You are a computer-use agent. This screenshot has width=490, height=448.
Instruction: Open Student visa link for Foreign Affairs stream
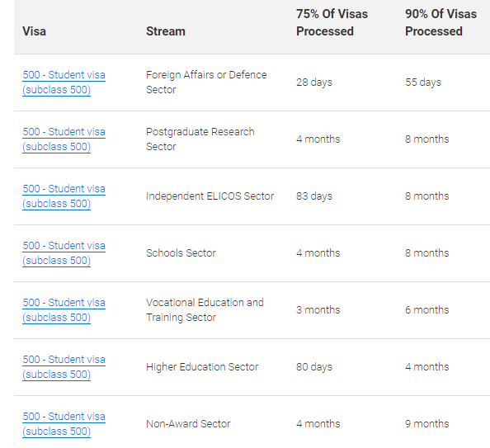(64, 83)
